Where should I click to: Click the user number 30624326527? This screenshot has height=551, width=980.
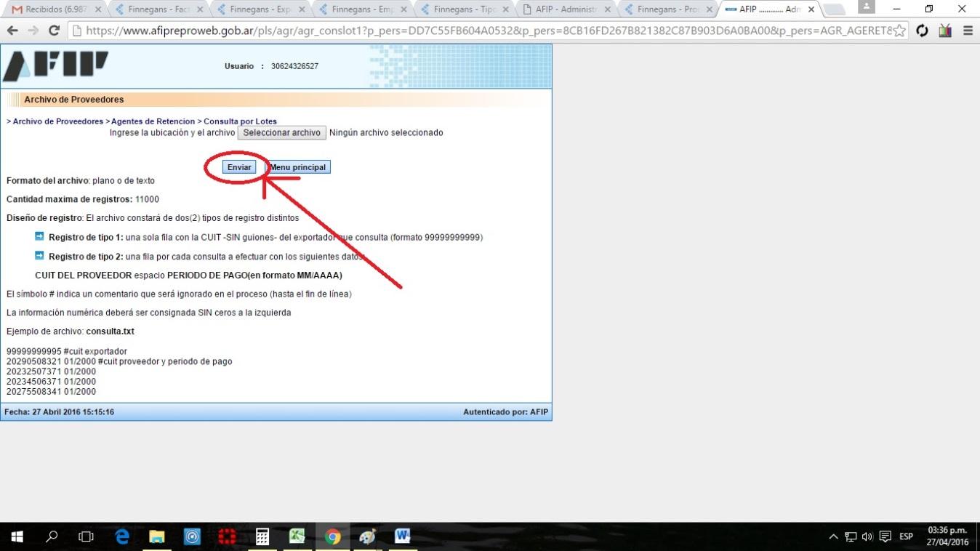pyautogui.click(x=294, y=66)
